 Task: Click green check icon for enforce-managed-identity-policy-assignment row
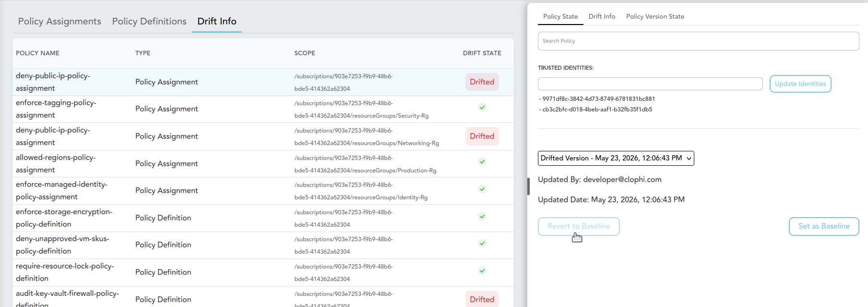tap(482, 189)
